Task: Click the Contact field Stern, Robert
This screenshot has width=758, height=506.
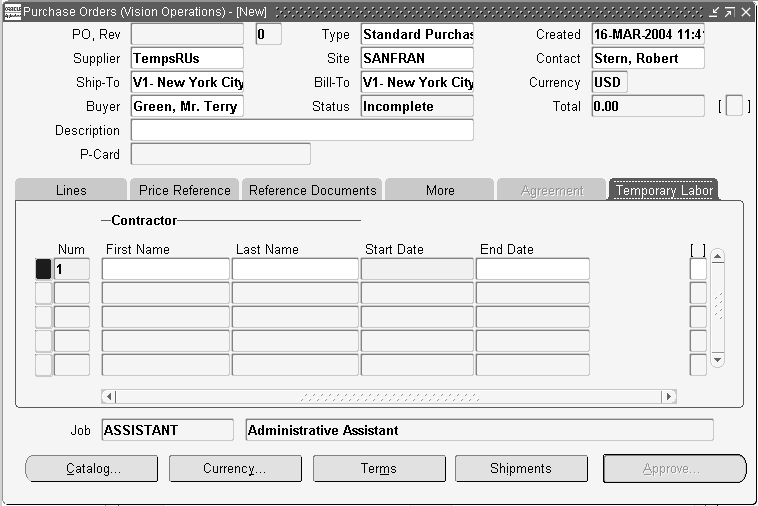Action: [648, 58]
